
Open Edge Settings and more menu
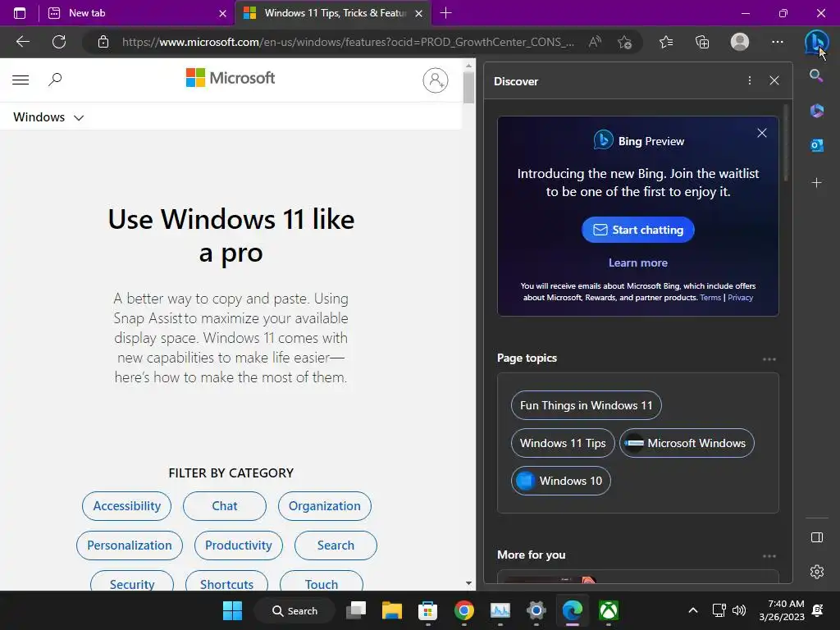click(778, 42)
